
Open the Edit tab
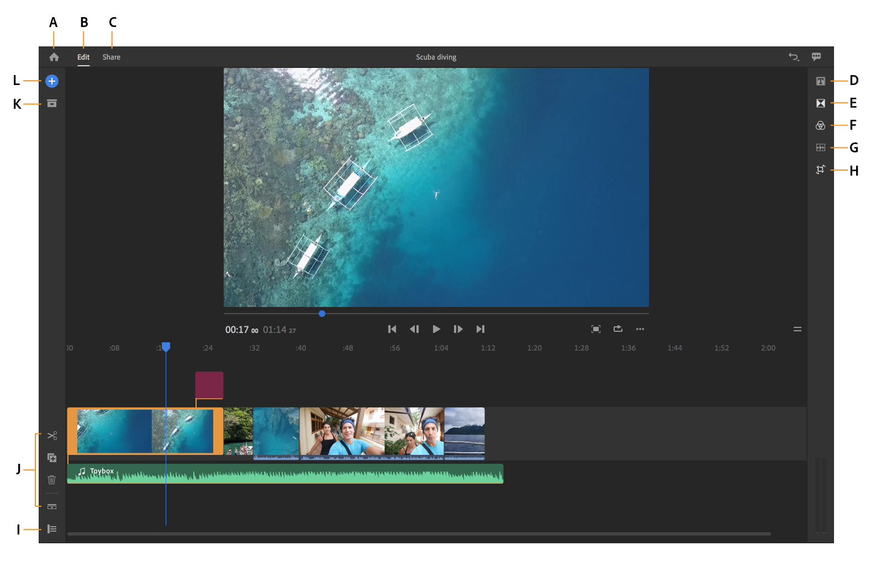(83, 57)
